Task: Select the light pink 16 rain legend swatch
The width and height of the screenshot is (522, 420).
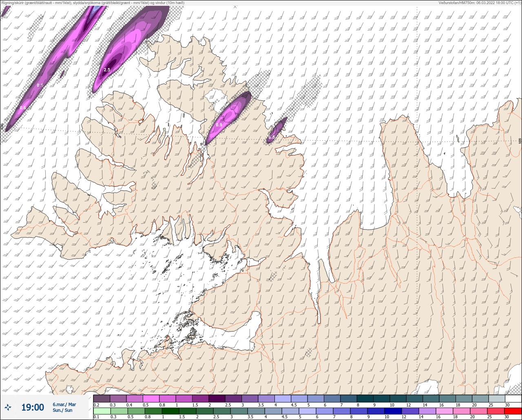Action: click(x=445, y=411)
